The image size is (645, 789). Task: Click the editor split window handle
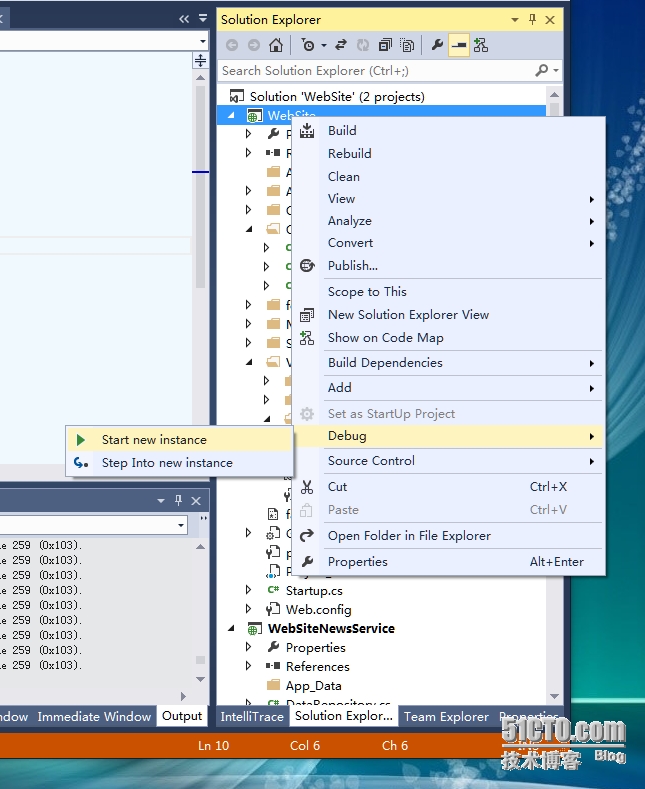pyautogui.click(x=200, y=60)
